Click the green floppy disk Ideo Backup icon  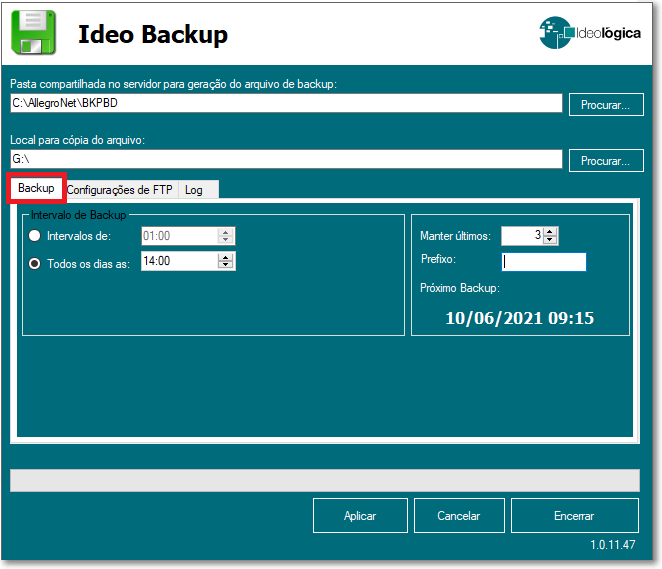pos(33,33)
